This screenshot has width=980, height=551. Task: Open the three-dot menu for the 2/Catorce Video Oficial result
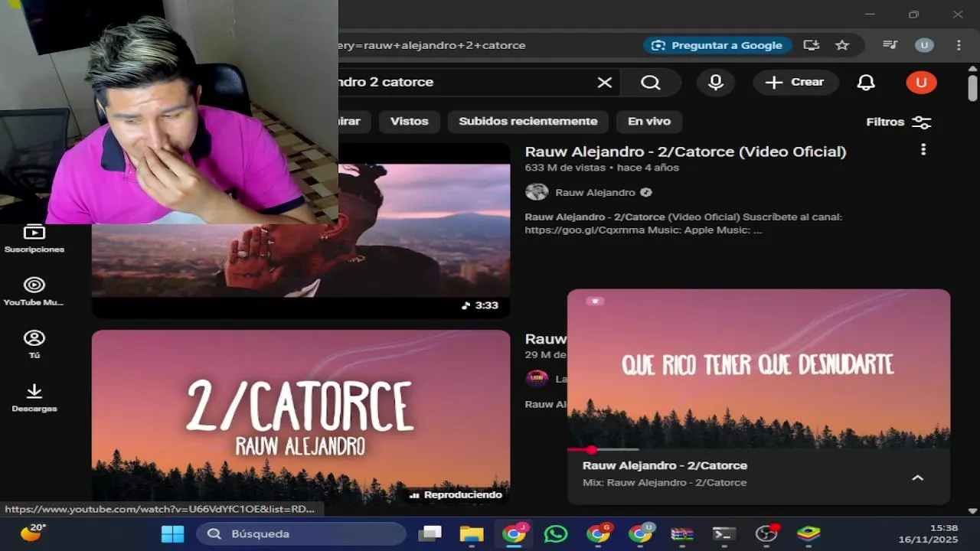tap(923, 150)
